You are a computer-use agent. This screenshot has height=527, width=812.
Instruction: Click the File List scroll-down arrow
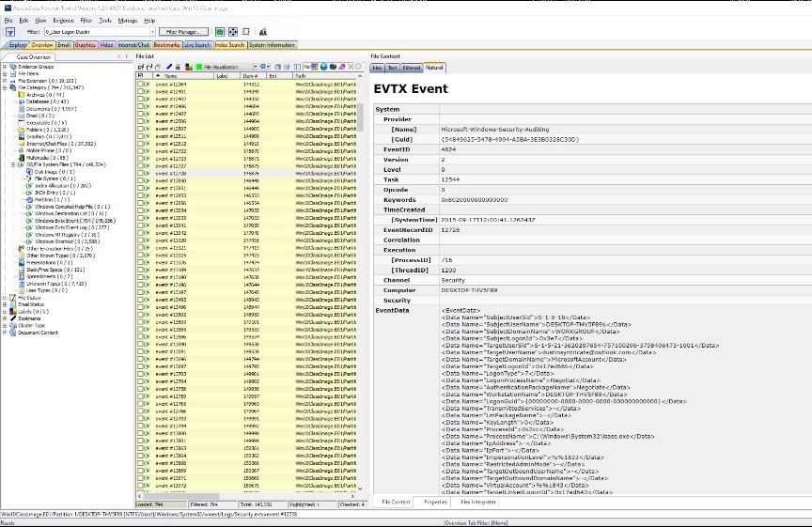click(361, 488)
